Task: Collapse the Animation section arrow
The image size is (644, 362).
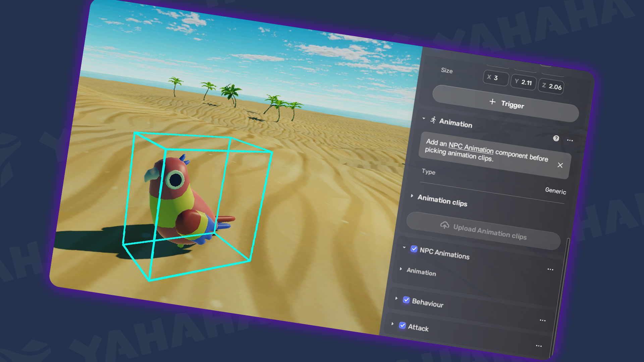Action: click(x=424, y=118)
